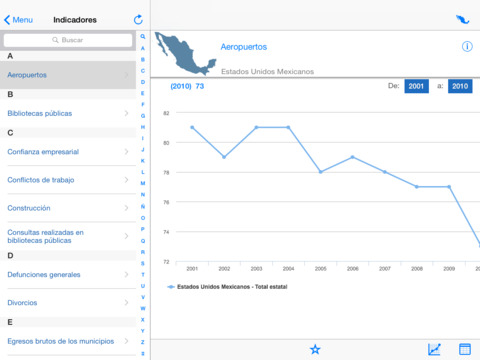
Task: Open Confianza empresarial indicator
Action: 68,152
